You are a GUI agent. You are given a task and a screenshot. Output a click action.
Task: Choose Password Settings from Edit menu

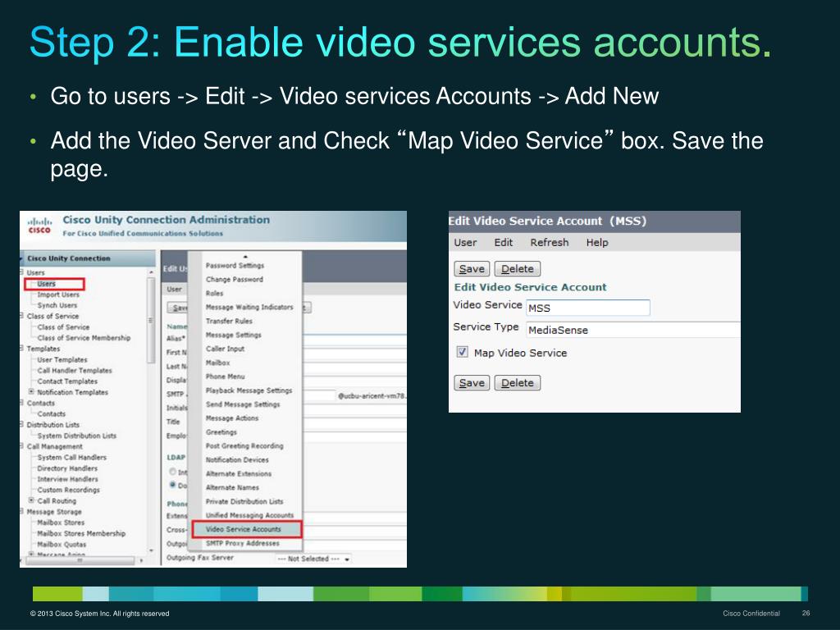click(x=235, y=265)
